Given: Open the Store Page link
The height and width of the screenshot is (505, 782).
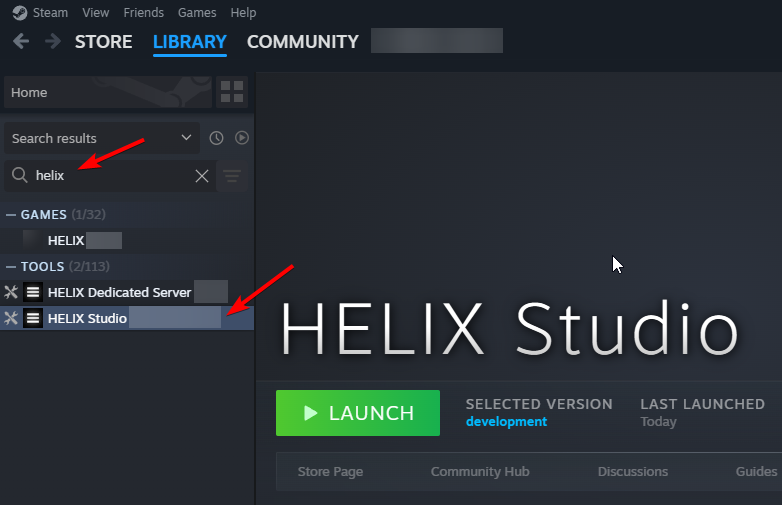Looking at the screenshot, I should [330, 472].
